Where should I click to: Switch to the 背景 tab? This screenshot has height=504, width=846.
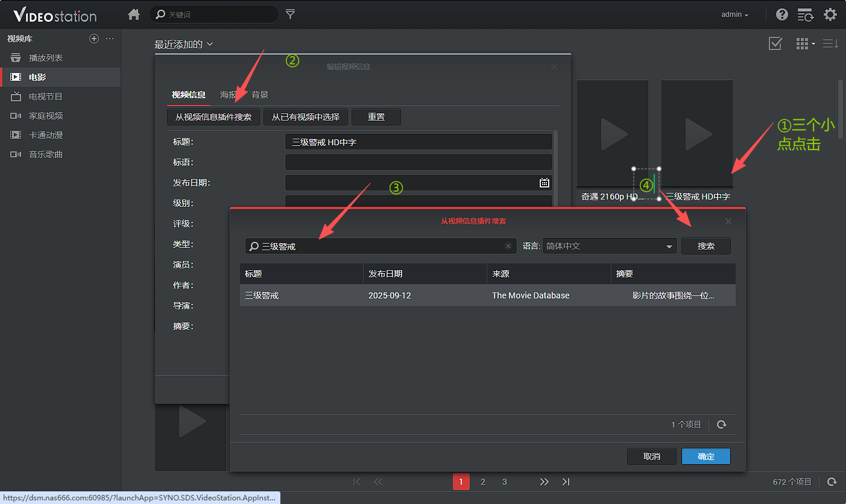260,95
